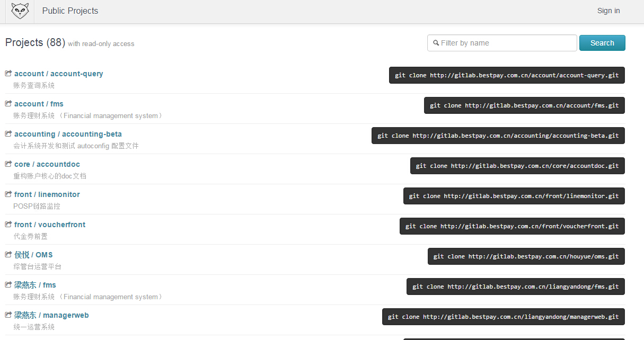Open the 梁燕东 / fms project
The width and height of the screenshot is (644, 340).
35,285
